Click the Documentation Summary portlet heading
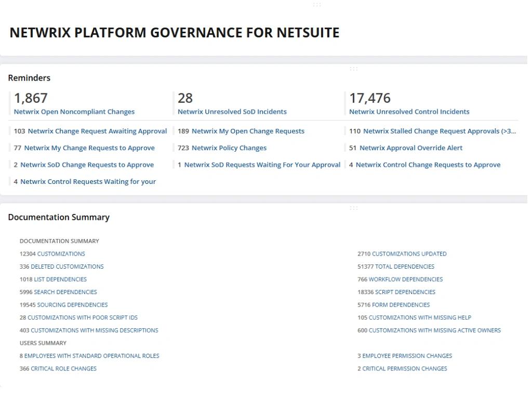 coord(59,217)
